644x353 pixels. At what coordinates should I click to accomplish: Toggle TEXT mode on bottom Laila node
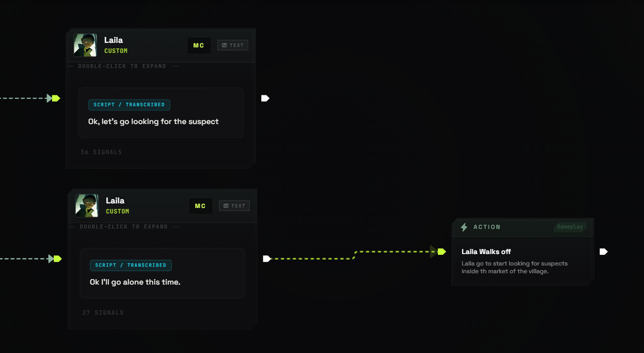(x=234, y=206)
